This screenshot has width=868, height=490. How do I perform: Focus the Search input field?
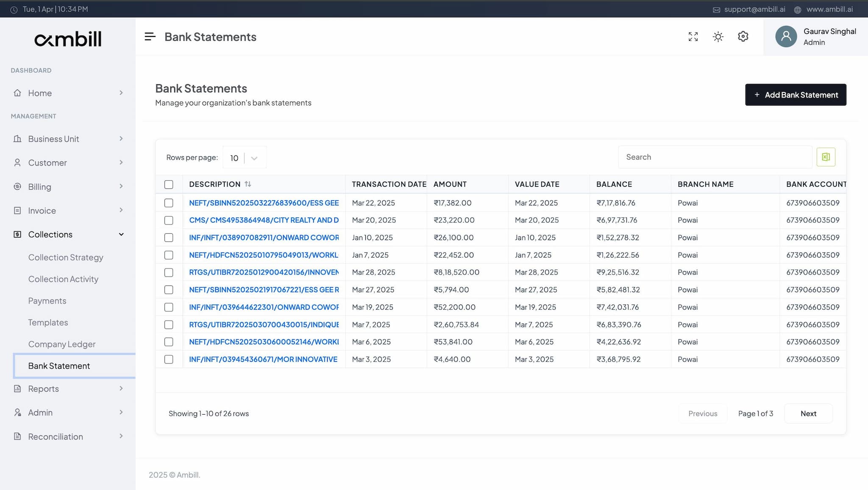pyautogui.click(x=715, y=157)
